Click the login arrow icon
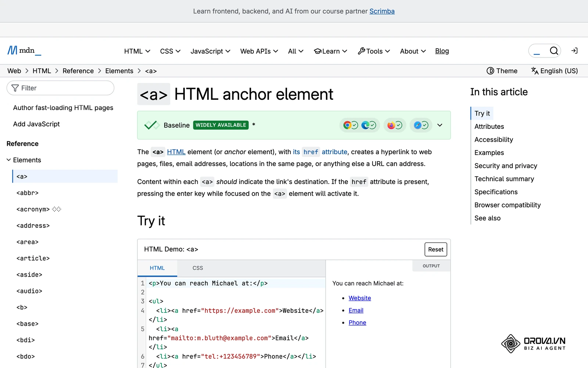The height and width of the screenshot is (368, 588). point(574,51)
